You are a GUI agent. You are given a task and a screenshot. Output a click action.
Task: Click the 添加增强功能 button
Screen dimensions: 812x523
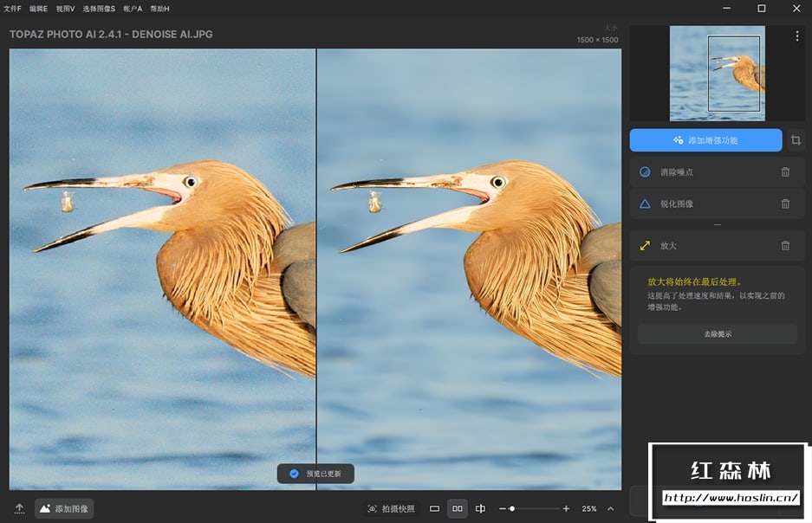(705, 140)
